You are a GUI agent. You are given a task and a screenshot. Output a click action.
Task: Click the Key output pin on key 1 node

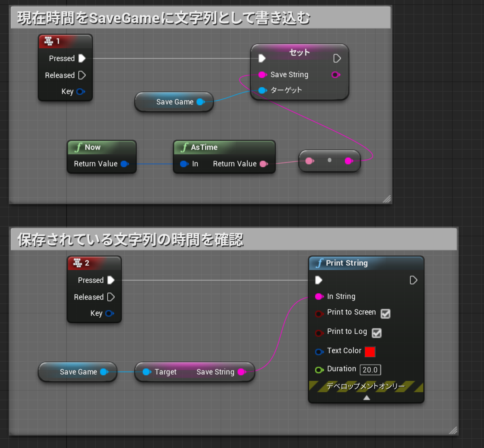[x=80, y=92]
